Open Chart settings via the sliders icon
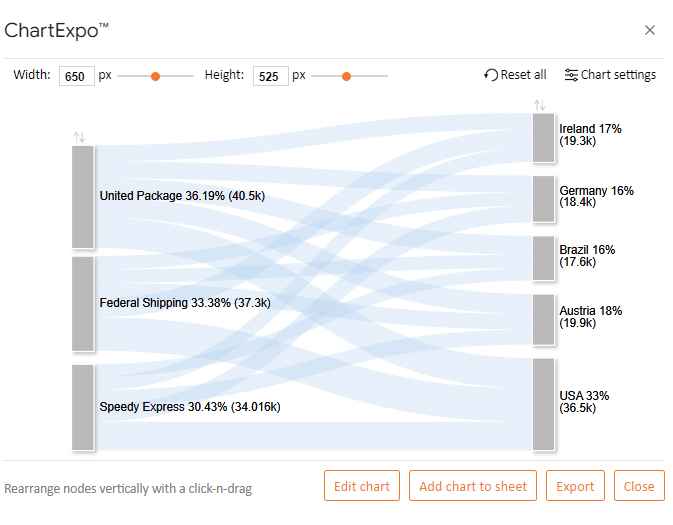Screen dimensions: 673x525 (x=571, y=75)
